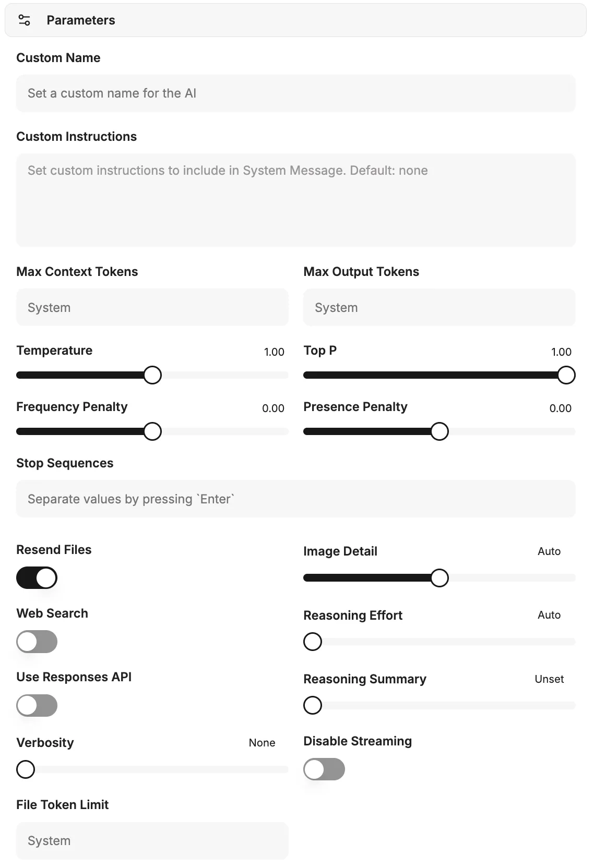Click the Parameters sliders icon
The height and width of the screenshot is (868, 594).
click(25, 20)
